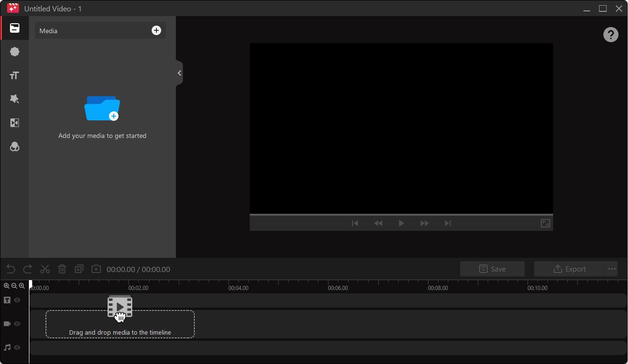Collapse the media panel with arrow
This screenshot has width=628, height=364.
(x=179, y=73)
